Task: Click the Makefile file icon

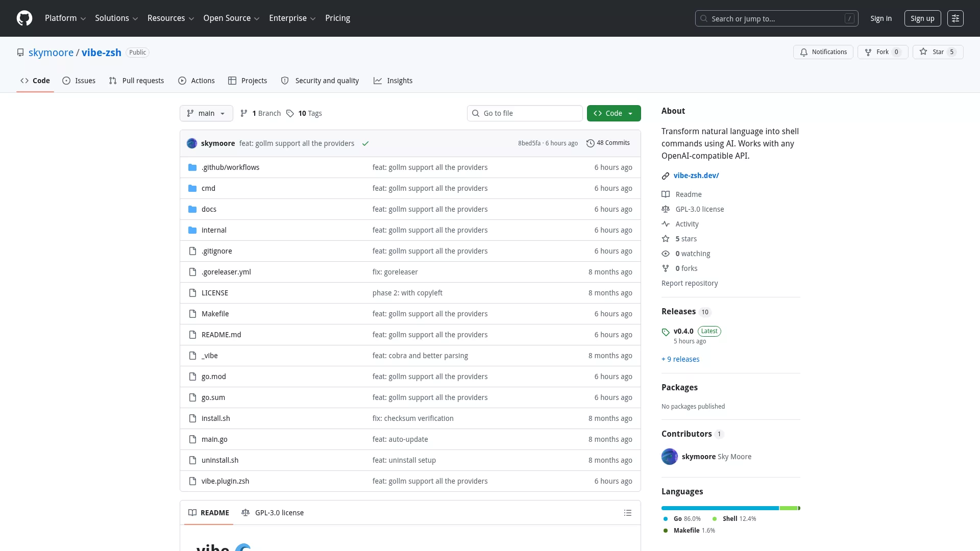Action: coord(192,314)
